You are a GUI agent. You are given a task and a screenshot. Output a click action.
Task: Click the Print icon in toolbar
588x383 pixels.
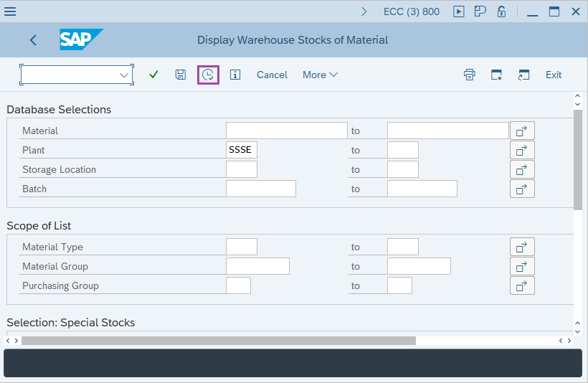pos(470,75)
